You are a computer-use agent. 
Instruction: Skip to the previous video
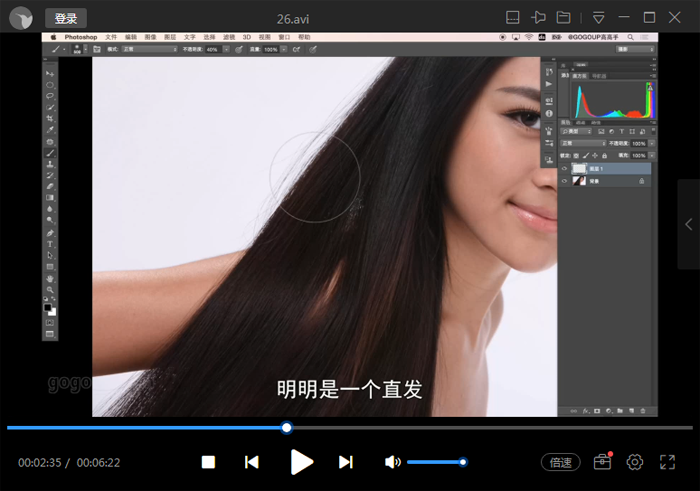[x=252, y=462]
